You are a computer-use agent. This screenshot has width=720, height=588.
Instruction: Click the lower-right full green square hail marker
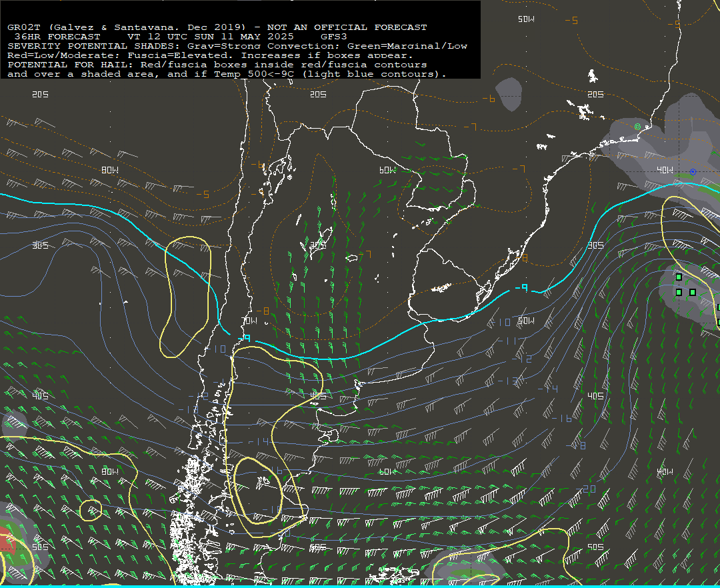(693, 293)
